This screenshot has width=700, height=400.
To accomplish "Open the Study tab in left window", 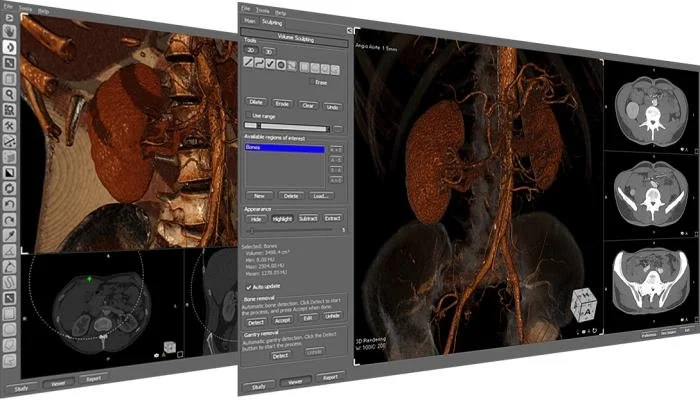I will pos(21,389).
